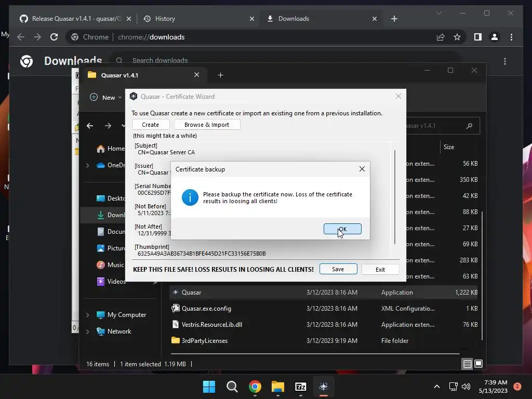Click Browse & Import button

207,125
